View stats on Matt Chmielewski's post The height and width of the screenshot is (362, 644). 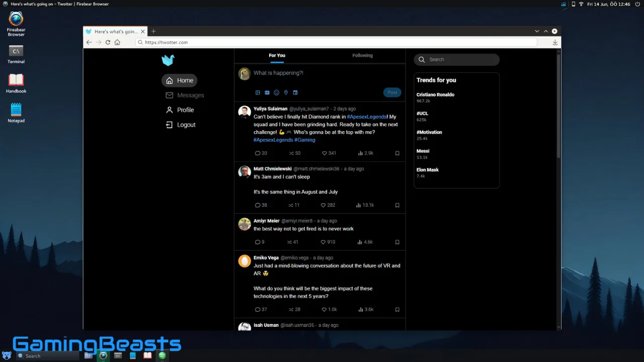point(365,205)
